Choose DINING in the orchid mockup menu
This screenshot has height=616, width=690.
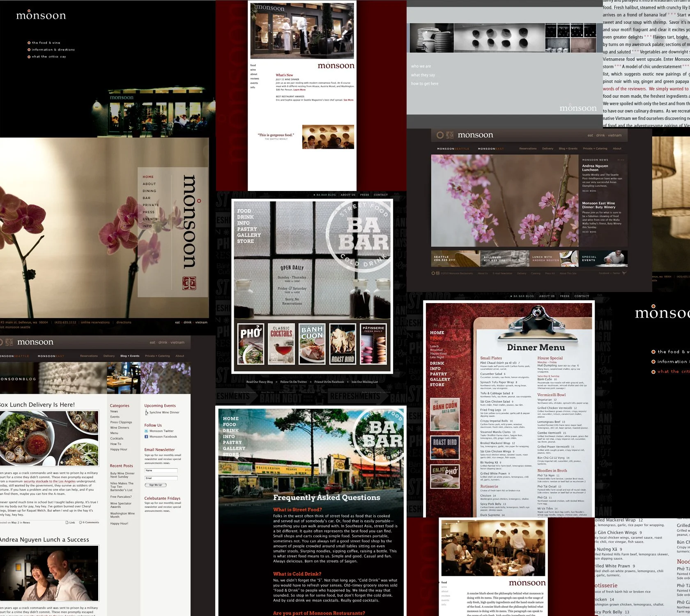149,191
